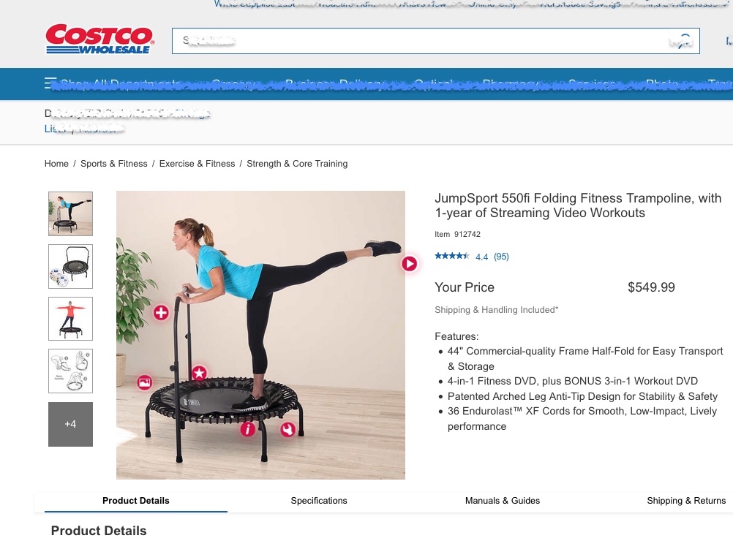The width and height of the screenshot is (733, 560).
Task: Switch to the Specifications tab
Action: coord(319,501)
